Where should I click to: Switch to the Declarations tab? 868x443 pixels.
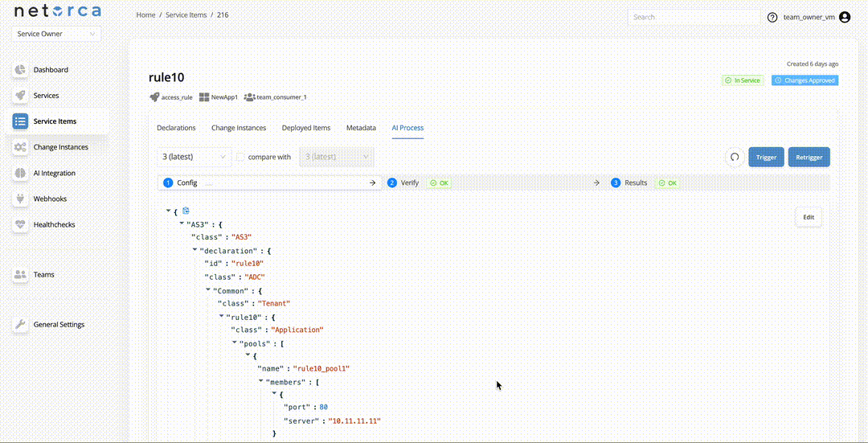coord(176,128)
